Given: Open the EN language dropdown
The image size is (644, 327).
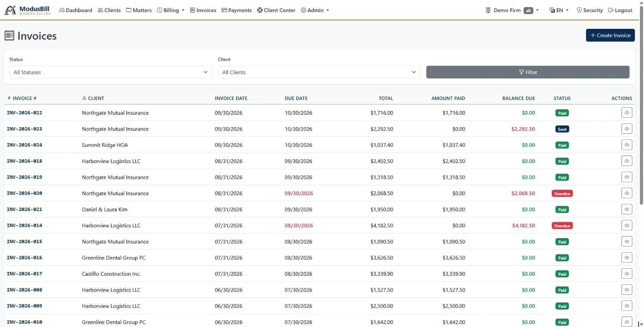Looking at the screenshot, I should (x=559, y=10).
